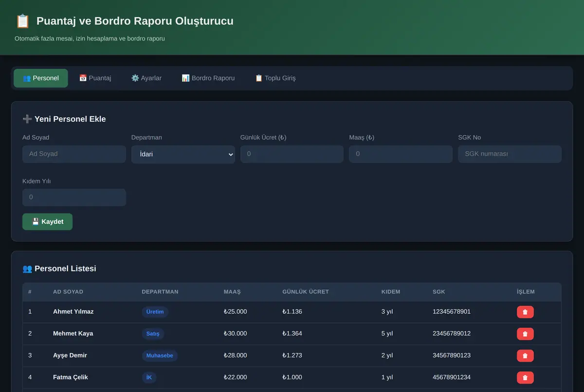Click the seniority value 3 yıl
The image size is (584, 392).
coord(387,312)
